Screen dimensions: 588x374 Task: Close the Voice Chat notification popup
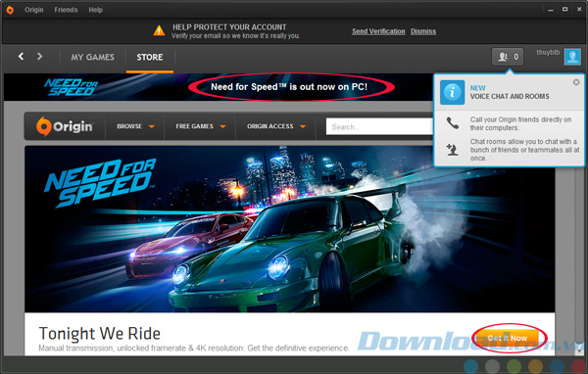[576, 82]
